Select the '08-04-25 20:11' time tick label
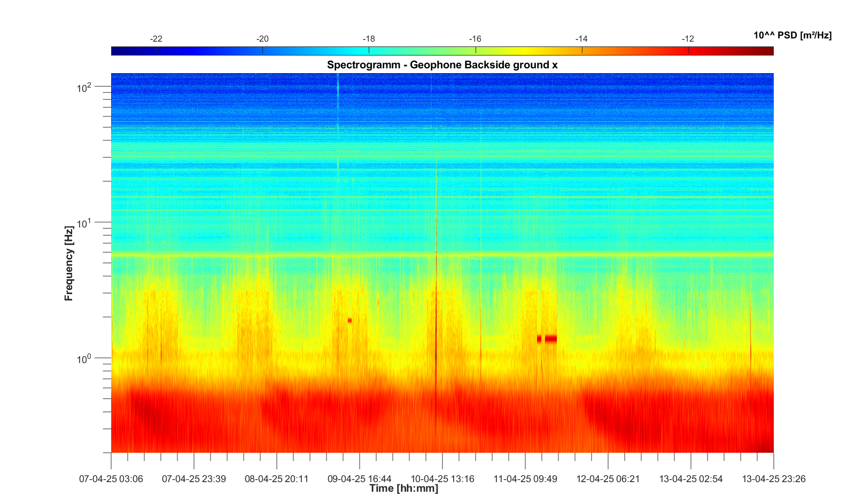 click(x=277, y=479)
